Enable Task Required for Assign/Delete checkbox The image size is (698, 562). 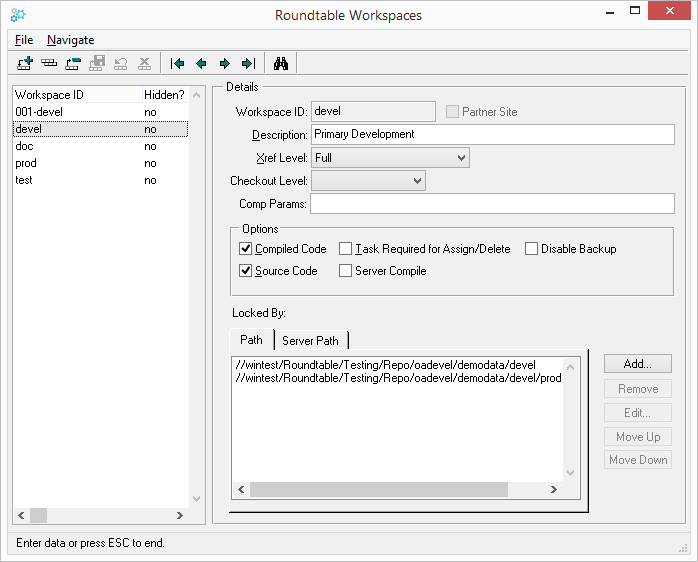pos(345,248)
